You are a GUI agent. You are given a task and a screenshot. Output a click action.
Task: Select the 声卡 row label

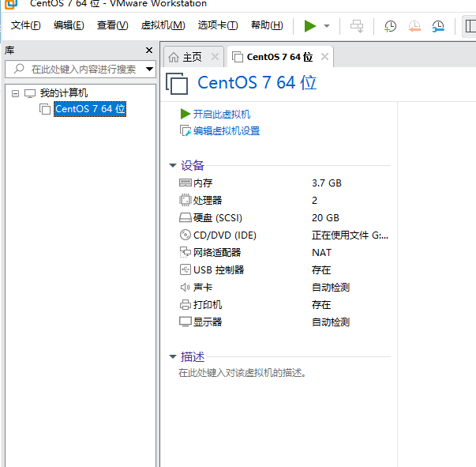click(203, 287)
